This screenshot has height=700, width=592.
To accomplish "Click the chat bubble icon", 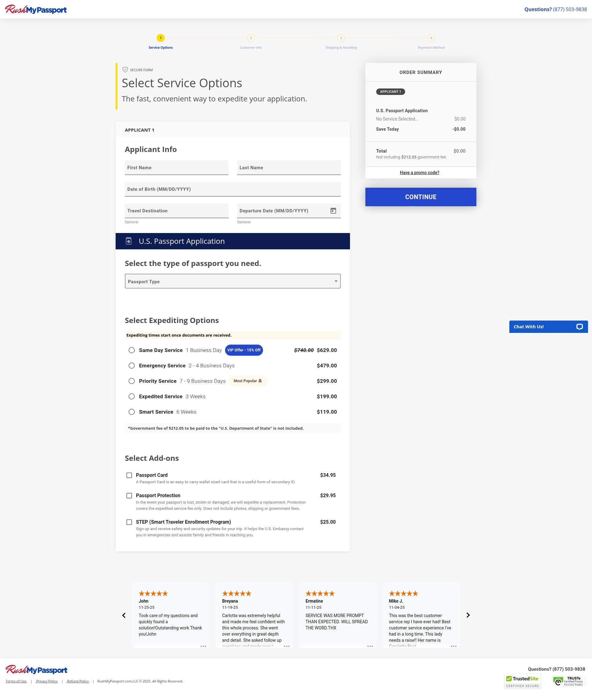I will (x=579, y=327).
